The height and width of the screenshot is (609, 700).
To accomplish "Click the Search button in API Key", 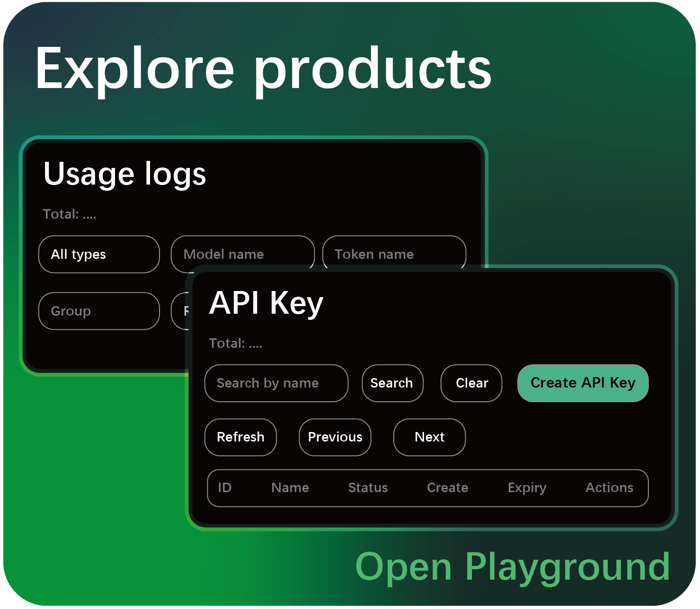I will 392,383.
